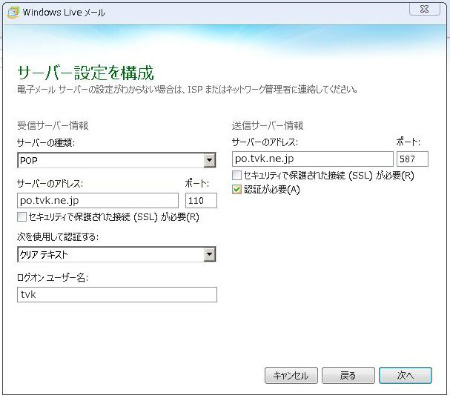Close the server settings dialog

coord(424,9)
